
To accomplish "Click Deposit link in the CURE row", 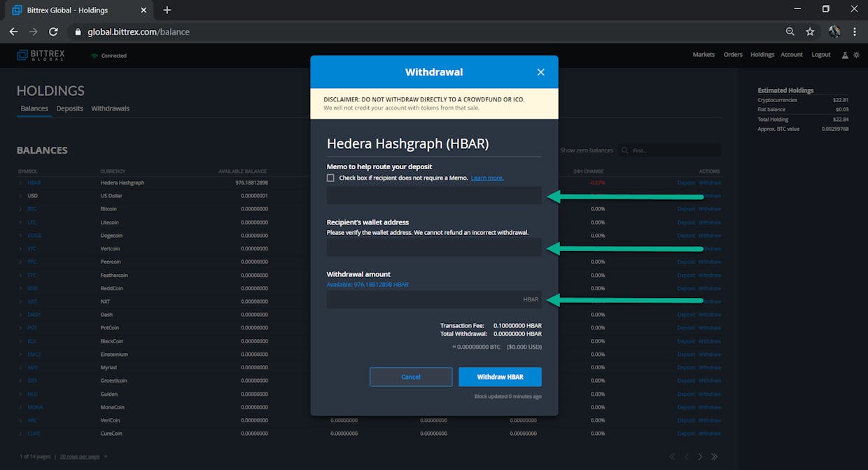I will tap(686, 434).
